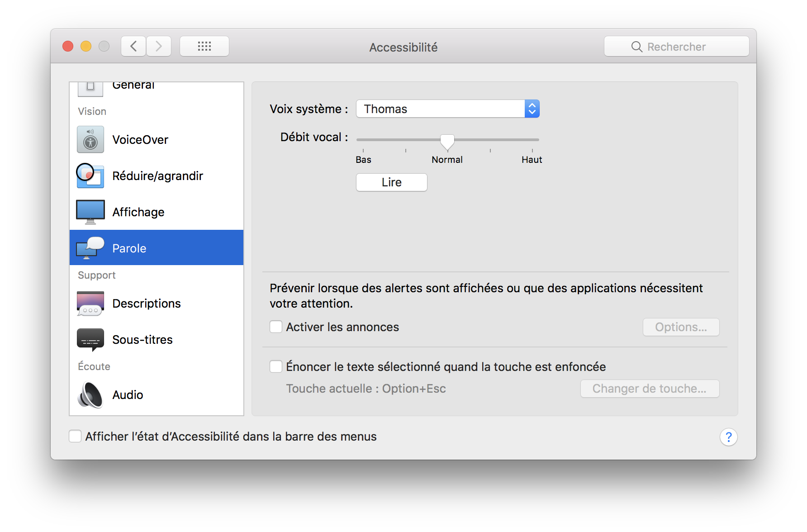807x532 pixels.
Task: Open the Show All preferences grid icon
Action: tap(204, 46)
